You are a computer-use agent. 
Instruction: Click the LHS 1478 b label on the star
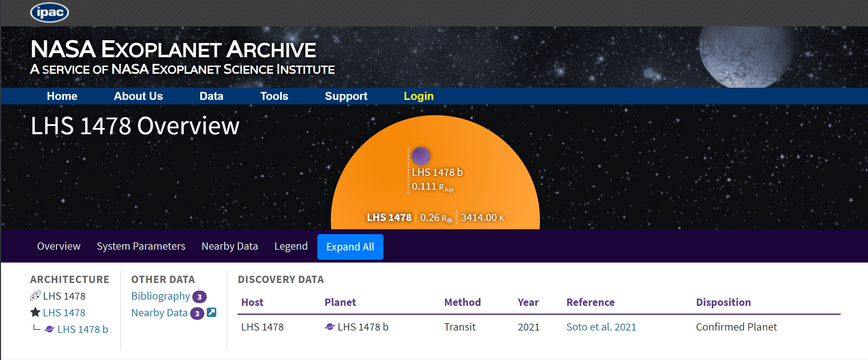tap(437, 172)
